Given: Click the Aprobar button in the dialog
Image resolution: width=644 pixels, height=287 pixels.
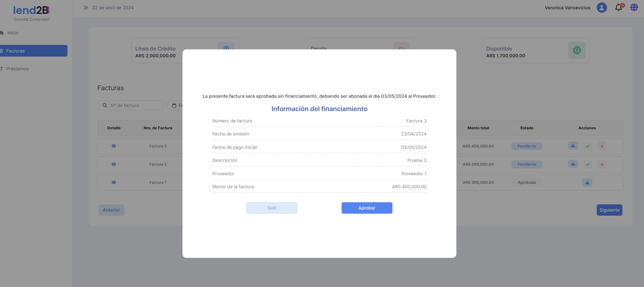Looking at the screenshot, I should (367, 208).
